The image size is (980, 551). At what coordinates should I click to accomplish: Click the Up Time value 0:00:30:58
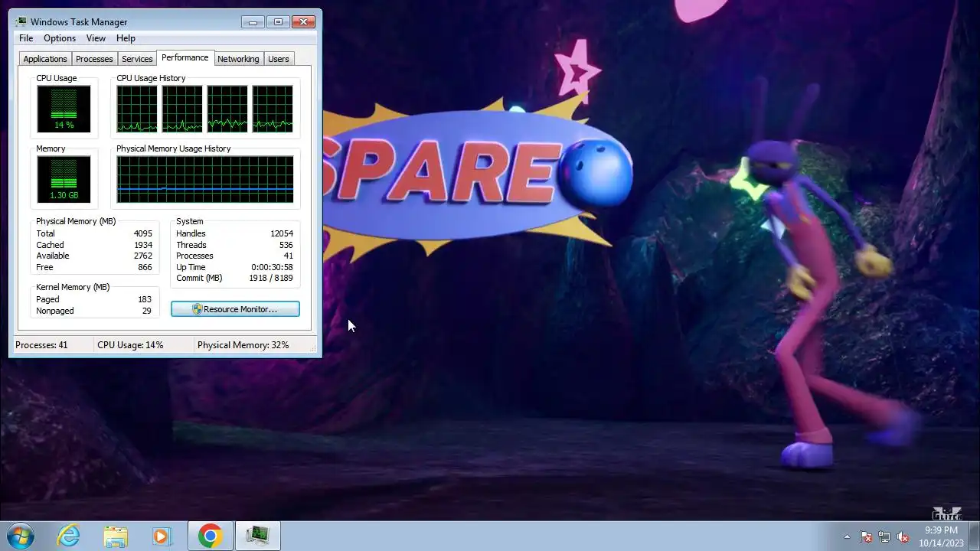(272, 267)
